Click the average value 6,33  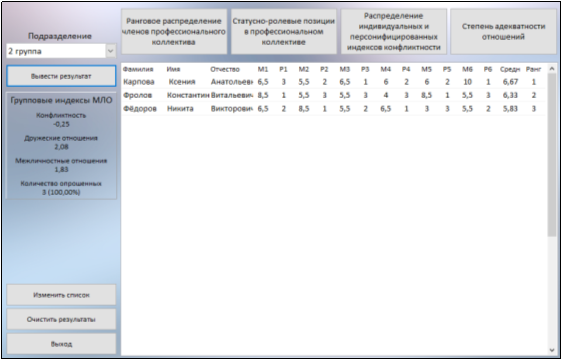510,95
